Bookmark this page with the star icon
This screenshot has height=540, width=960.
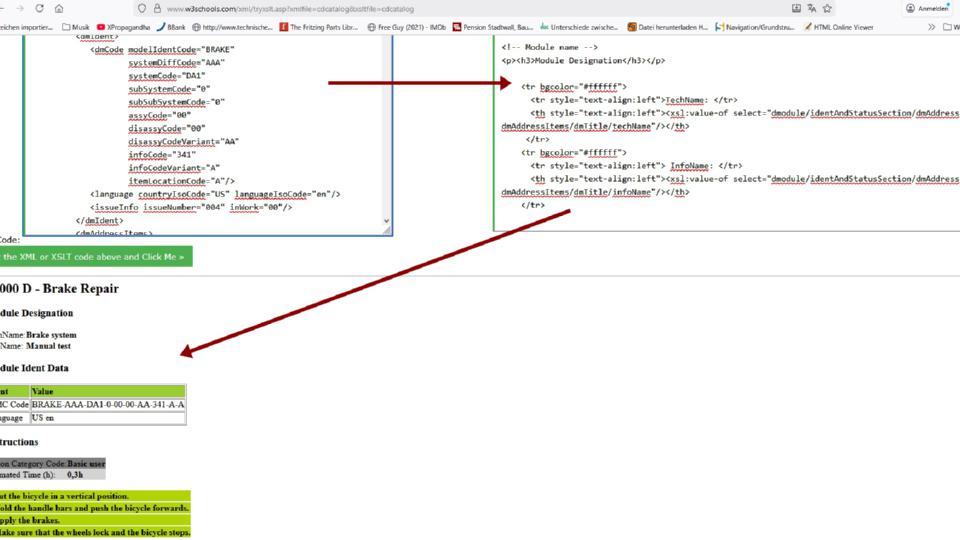(x=827, y=8)
